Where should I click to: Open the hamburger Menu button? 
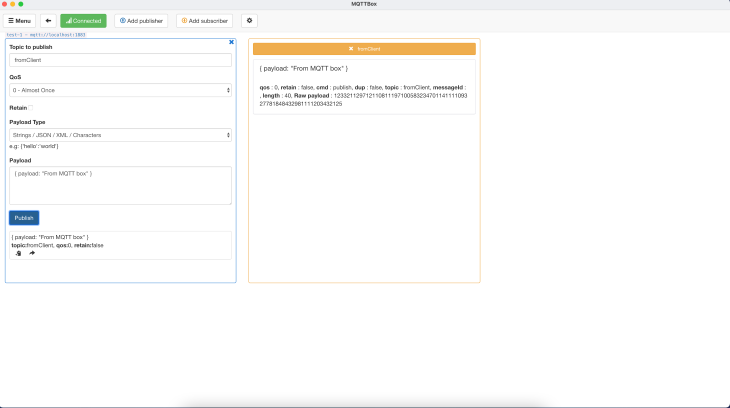(20, 20)
